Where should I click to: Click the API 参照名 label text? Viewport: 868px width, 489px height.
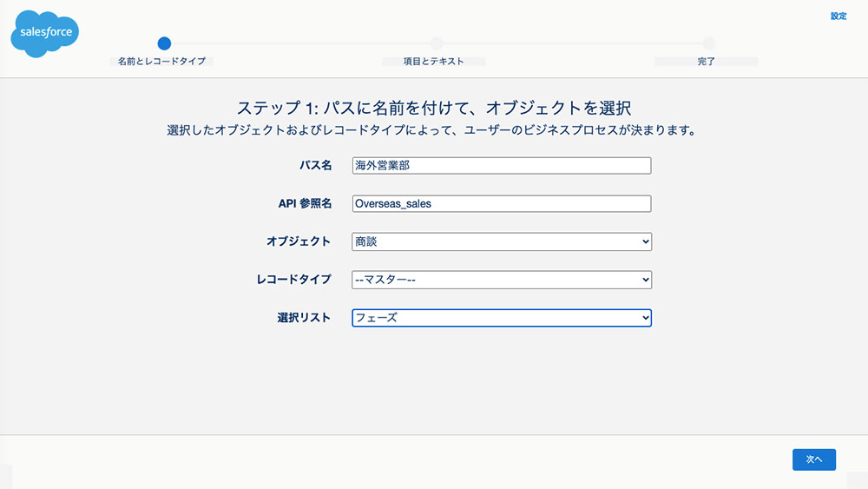click(x=305, y=203)
